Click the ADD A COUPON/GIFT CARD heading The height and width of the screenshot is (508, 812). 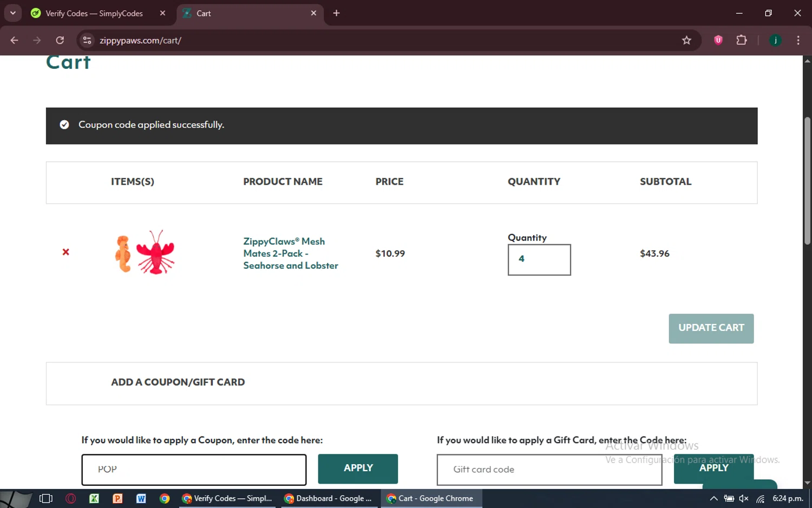point(178,382)
